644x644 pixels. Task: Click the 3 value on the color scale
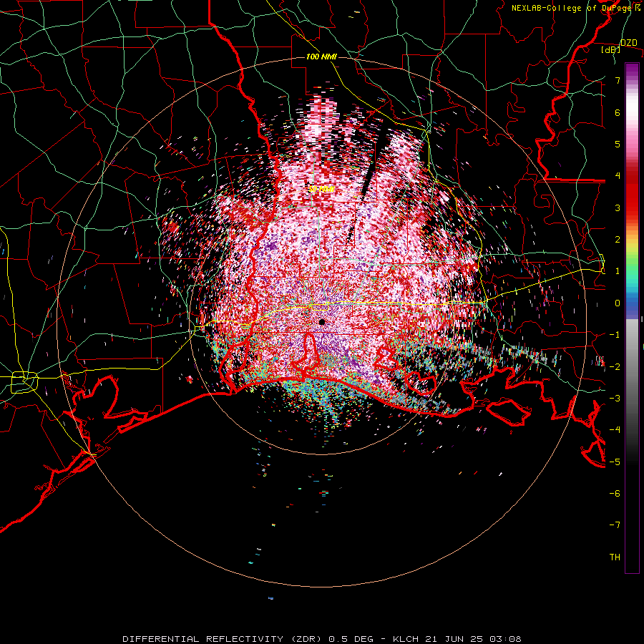pyautogui.click(x=618, y=208)
